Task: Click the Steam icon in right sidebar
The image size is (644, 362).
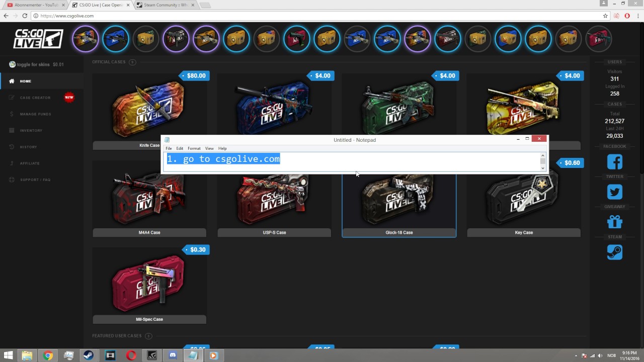Action: click(x=614, y=252)
